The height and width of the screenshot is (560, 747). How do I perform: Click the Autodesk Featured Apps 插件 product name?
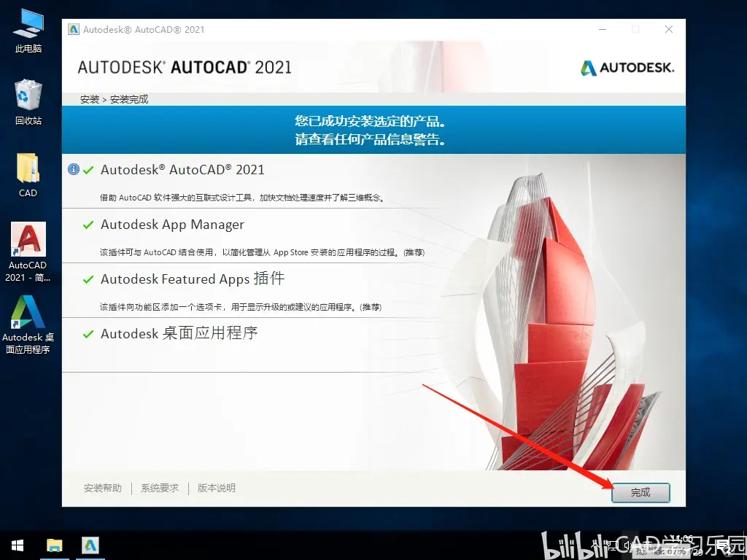click(x=193, y=279)
